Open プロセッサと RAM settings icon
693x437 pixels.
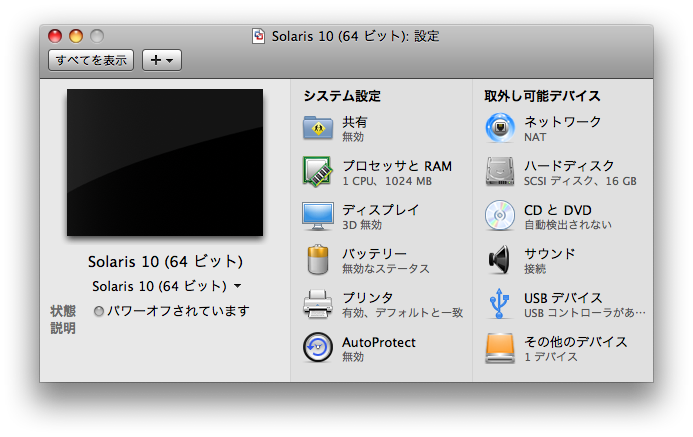[317, 171]
